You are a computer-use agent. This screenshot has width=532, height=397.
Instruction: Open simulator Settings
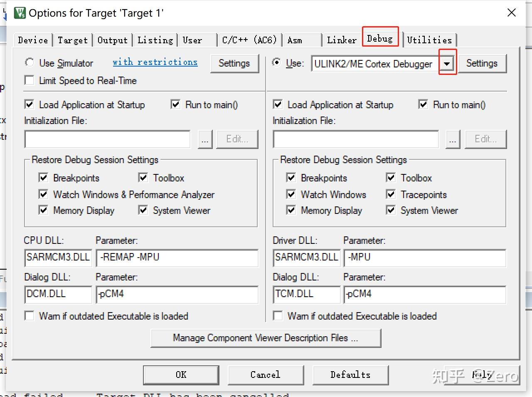tap(234, 63)
